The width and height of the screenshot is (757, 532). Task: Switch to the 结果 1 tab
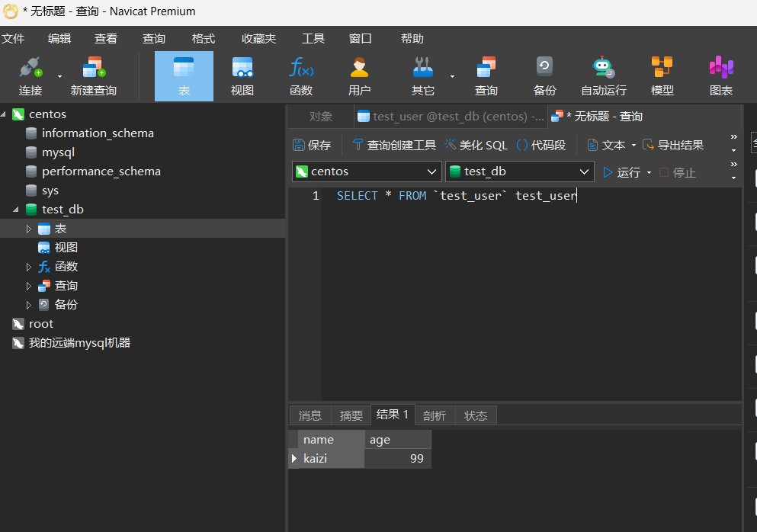(393, 415)
